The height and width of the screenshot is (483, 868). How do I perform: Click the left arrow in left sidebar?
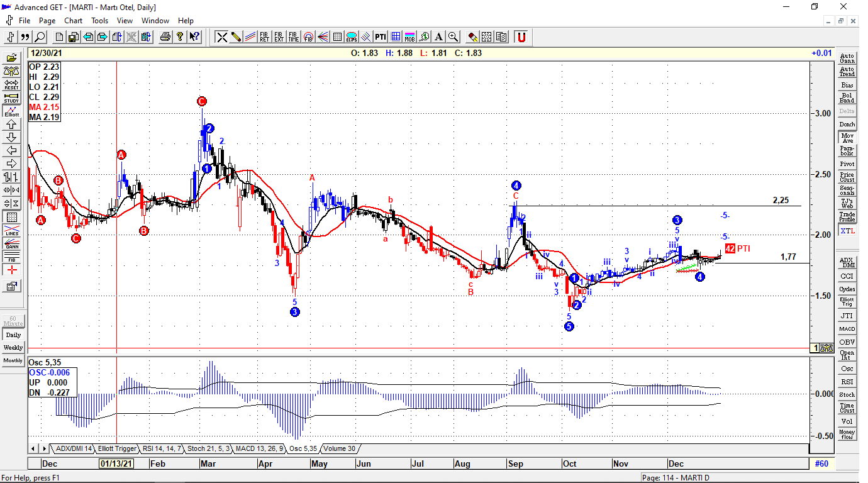(11, 150)
